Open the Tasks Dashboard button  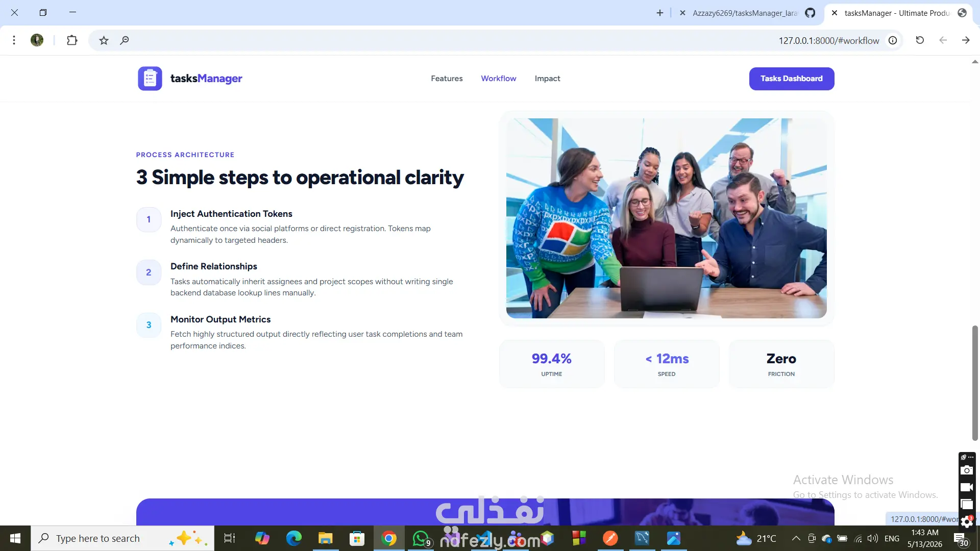click(x=792, y=79)
